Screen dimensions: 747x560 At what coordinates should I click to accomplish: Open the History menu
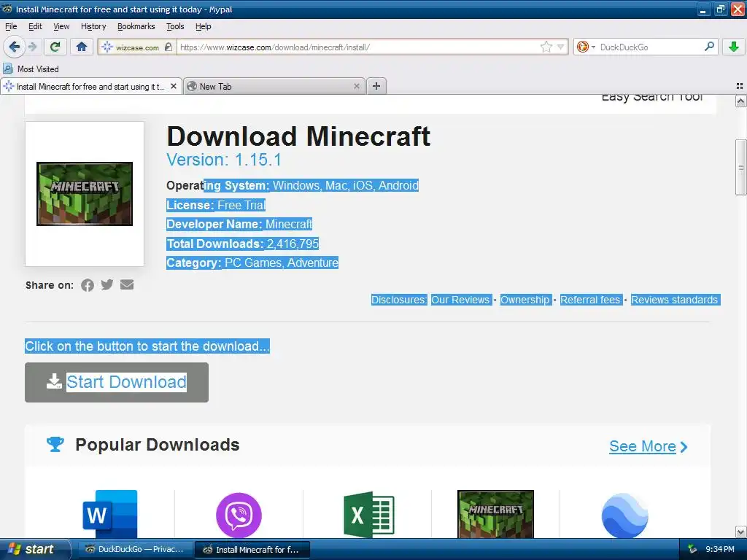(93, 26)
